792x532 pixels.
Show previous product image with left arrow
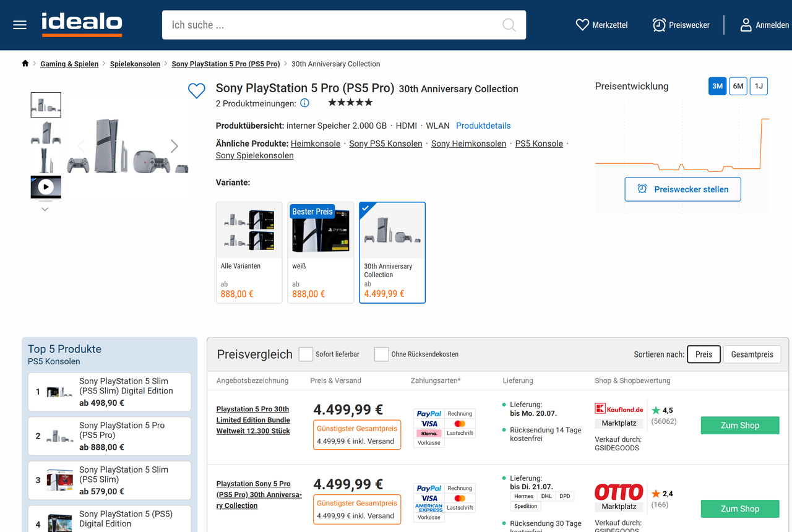(81, 146)
